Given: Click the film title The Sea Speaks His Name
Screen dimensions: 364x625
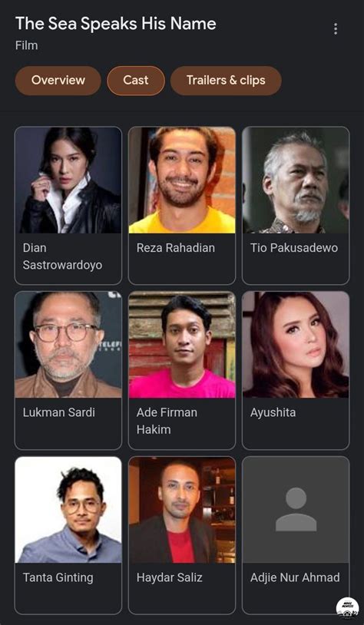Looking at the screenshot, I should (116, 24).
